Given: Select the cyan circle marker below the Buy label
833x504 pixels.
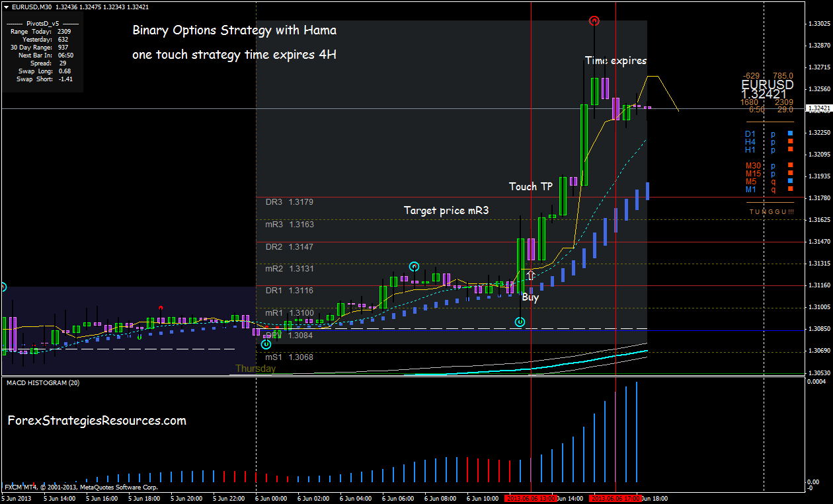Looking at the screenshot, I should coord(520,322).
